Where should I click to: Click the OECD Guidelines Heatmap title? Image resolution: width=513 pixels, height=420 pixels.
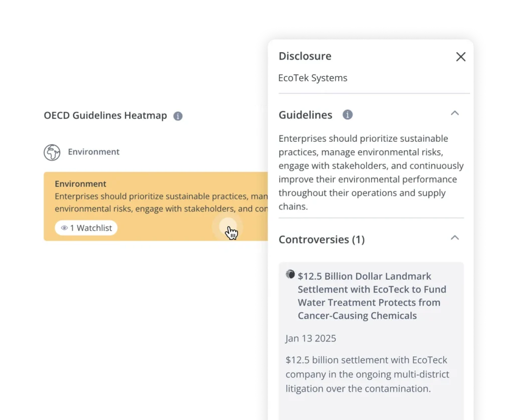pyautogui.click(x=105, y=116)
